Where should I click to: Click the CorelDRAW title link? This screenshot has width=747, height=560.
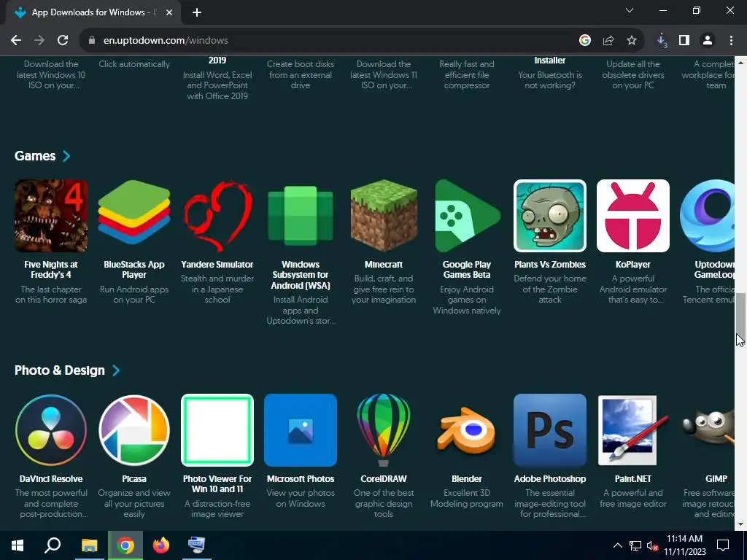(384, 478)
